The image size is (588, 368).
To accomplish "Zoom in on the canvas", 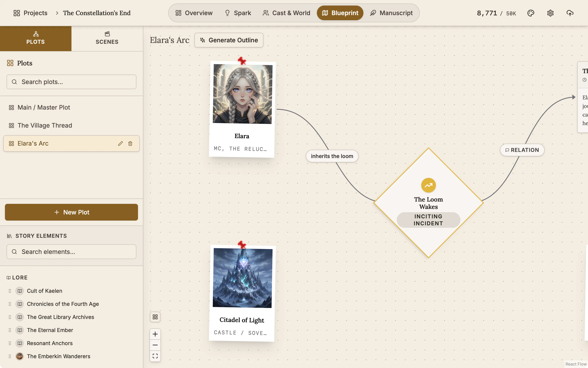I will tap(155, 334).
